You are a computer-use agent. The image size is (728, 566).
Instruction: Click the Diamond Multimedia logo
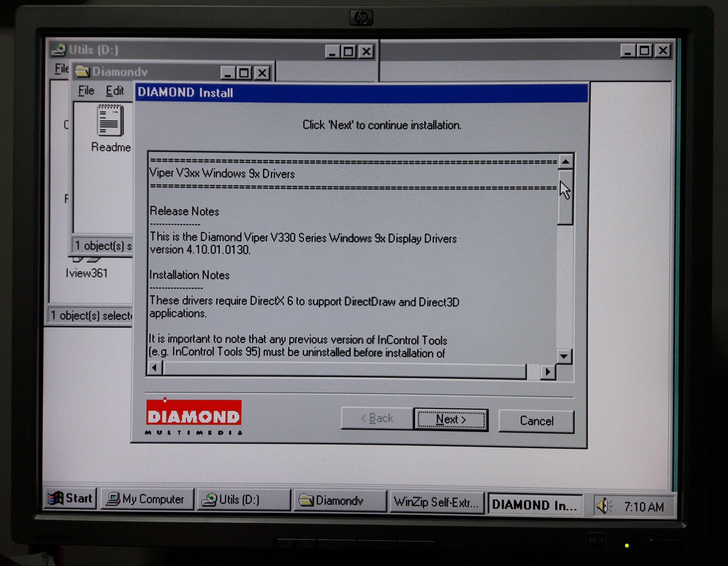pyautogui.click(x=194, y=417)
